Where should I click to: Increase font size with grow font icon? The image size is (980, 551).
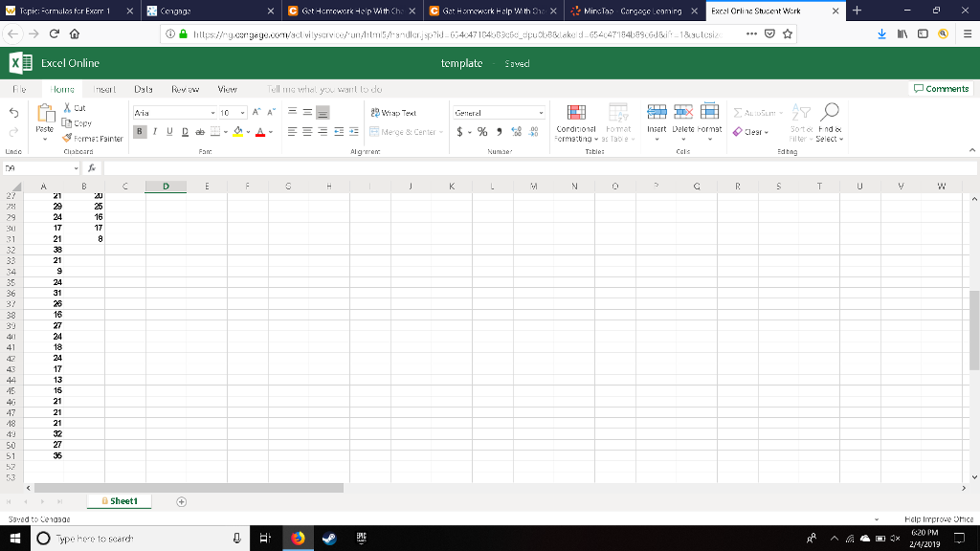point(256,113)
